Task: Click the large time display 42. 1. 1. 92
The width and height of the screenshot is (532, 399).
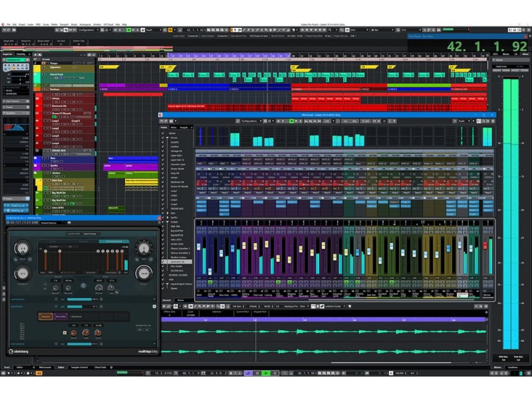Action: point(488,46)
